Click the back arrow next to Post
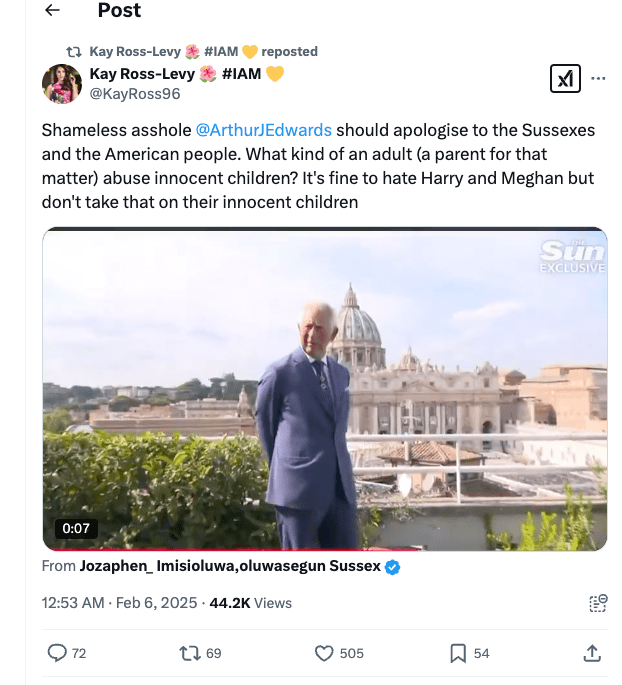 [52, 11]
